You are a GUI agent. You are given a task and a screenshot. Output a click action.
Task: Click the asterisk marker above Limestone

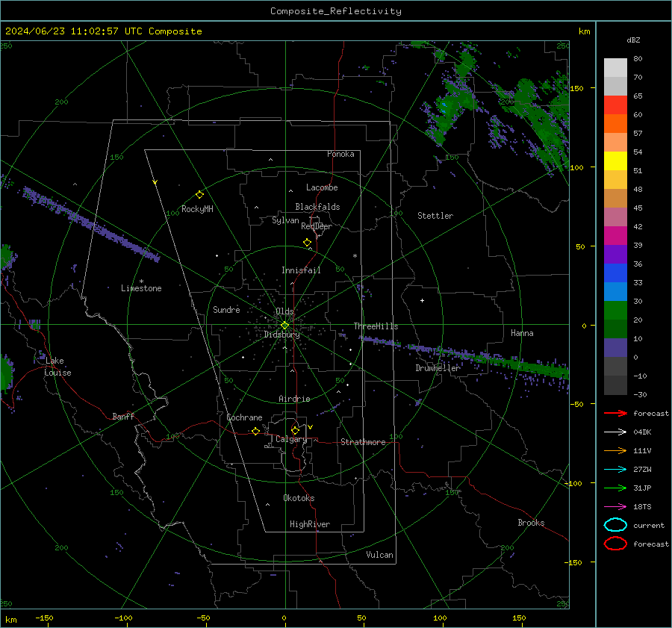[141, 282]
